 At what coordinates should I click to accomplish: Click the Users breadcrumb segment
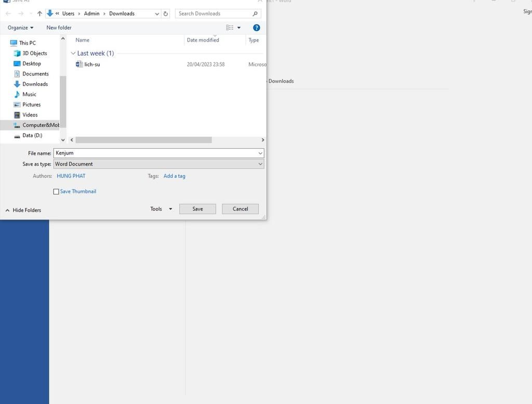[68, 14]
